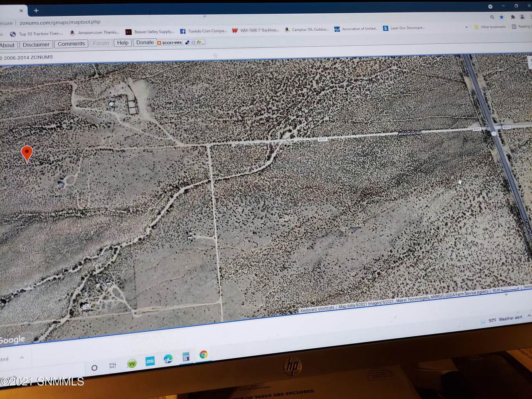Click the Donate button
Screen dimensions: 532x399
145,42
